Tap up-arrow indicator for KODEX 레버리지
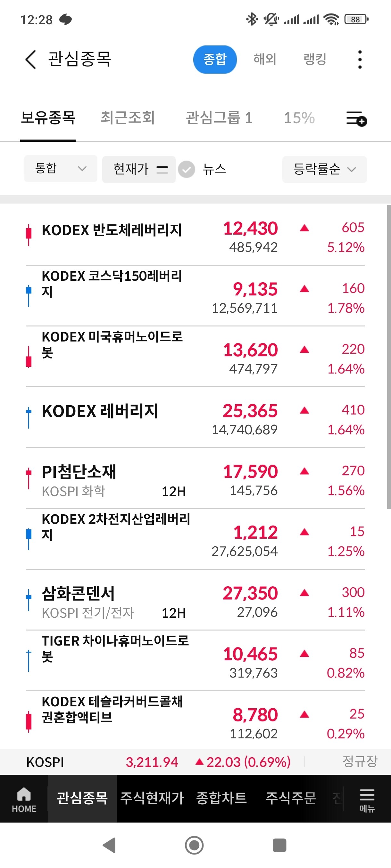 [304, 410]
